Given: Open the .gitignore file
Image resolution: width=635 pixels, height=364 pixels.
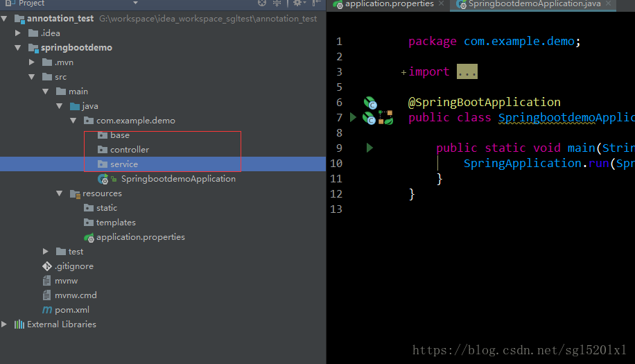Looking at the screenshot, I should click(73, 266).
